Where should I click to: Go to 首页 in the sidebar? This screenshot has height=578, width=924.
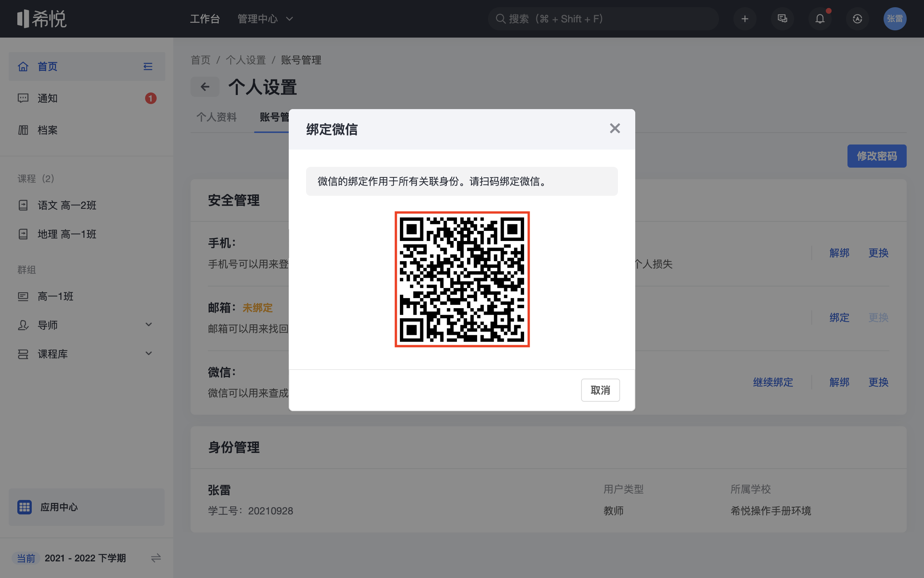pyautogui.click(x=87, y=66)
